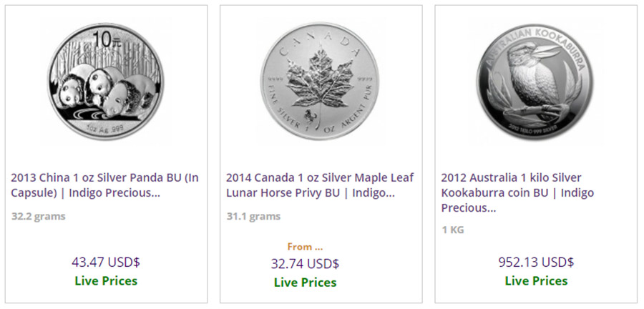Click the 31.1 grams weight label
Viewport: 644px width, 309px height.
coord(253,216)
